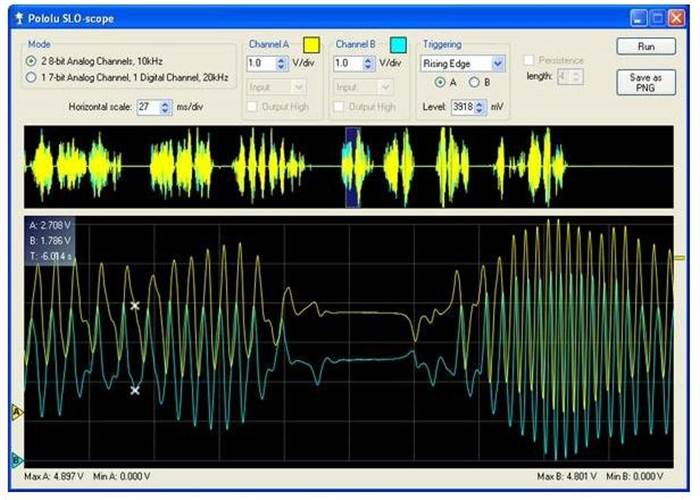
Task: Adjust the Horizontal scale ms/div stepper
Action: coord(166,107)
